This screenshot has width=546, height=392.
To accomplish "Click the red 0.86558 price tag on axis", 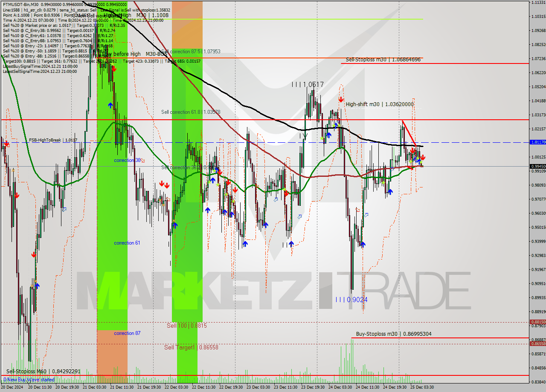I will coord(537,344).
